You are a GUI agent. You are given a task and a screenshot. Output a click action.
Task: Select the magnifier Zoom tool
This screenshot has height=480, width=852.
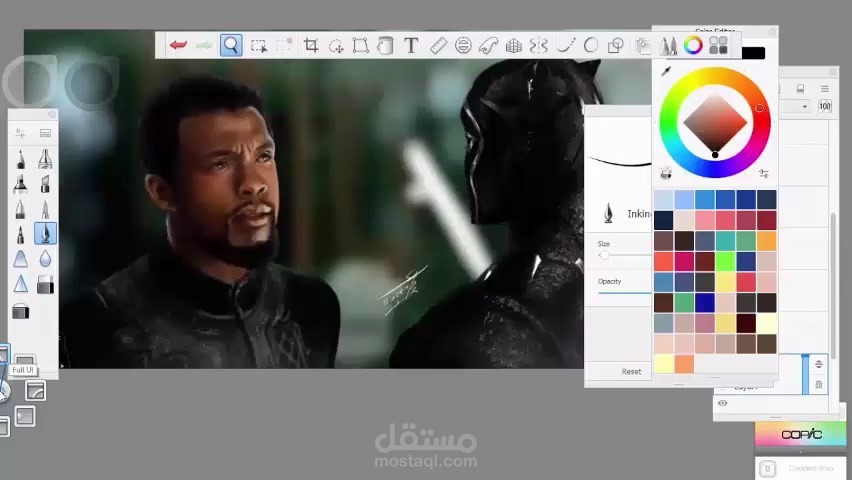[231, 45]
